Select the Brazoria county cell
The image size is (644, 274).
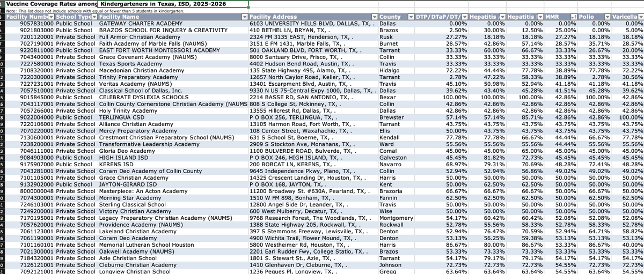coord(396,191)
